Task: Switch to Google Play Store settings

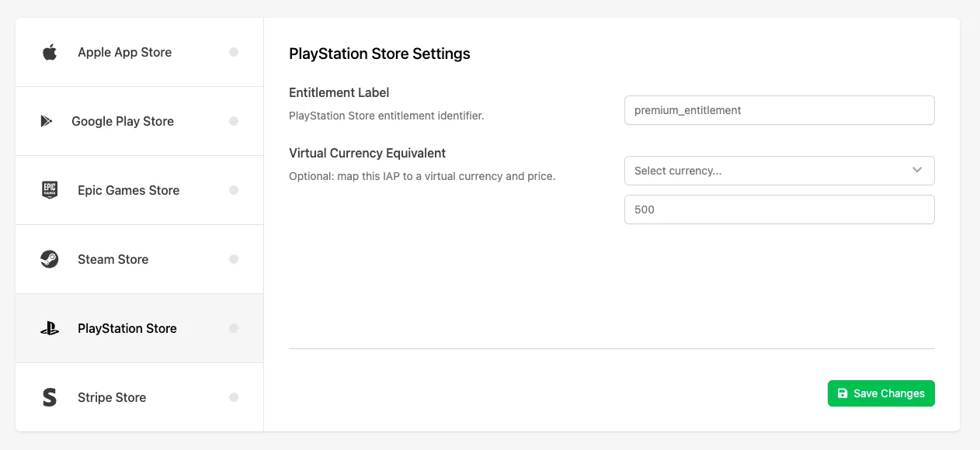Action: pyautogui.click(x=140, y=121)
